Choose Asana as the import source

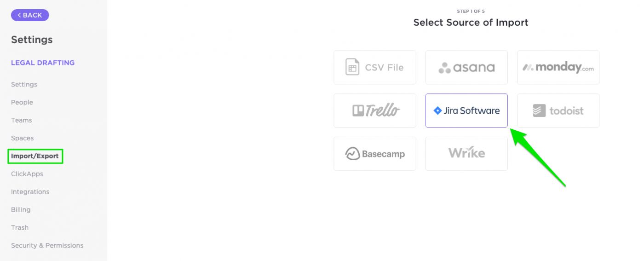466,68
